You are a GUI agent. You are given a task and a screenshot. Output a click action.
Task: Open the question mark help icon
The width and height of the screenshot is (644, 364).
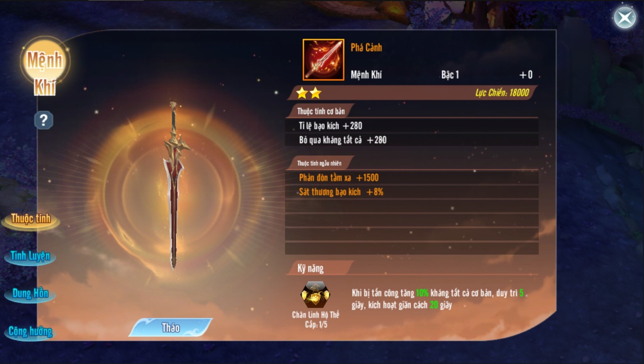pyautogui.click(x=44, y=120)
